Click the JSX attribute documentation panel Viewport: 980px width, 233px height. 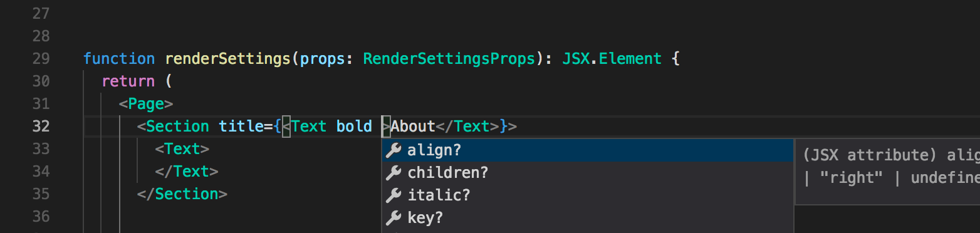(x=887, y=172)
